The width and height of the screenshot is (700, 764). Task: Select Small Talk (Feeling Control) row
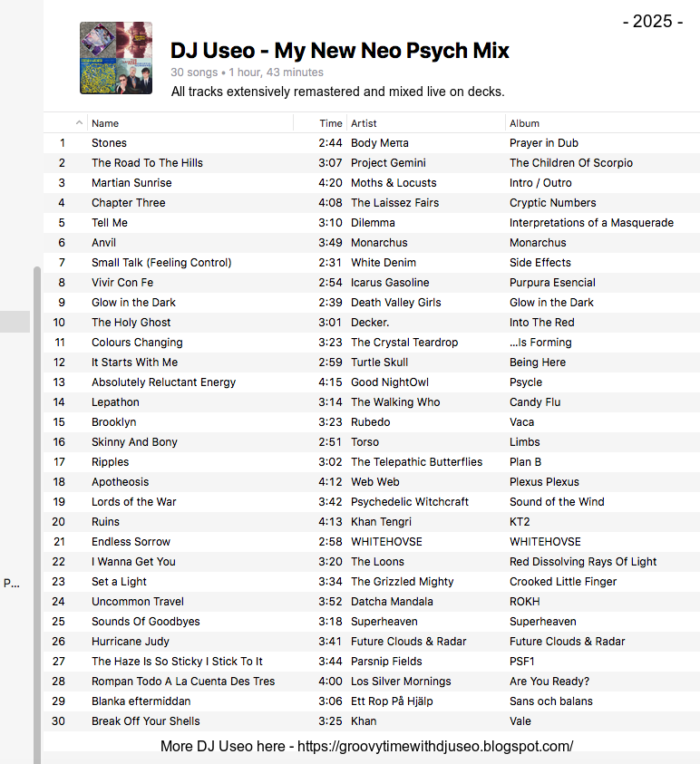pos(372,263)
